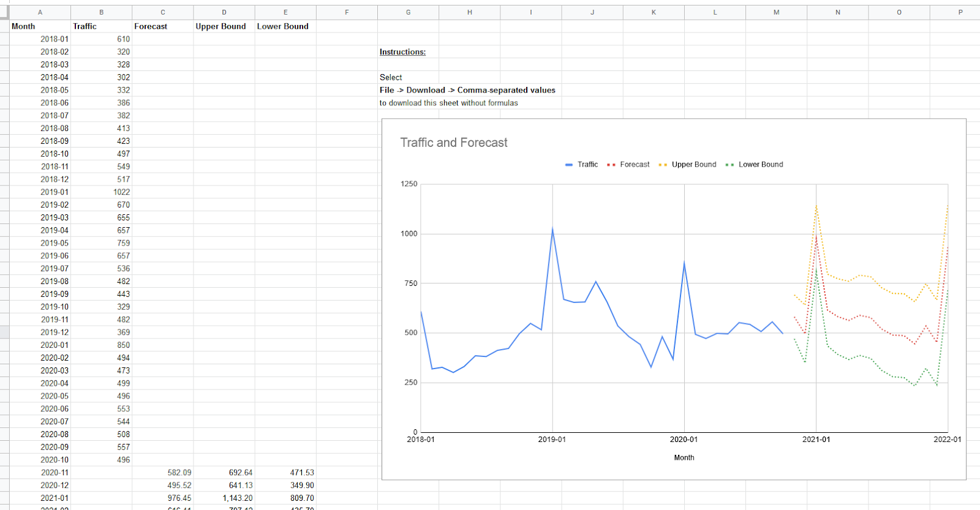The image size is (980, 510).
Task: Select the File -> Download -> Comma-separated values cell
Action: click(467, 90)
